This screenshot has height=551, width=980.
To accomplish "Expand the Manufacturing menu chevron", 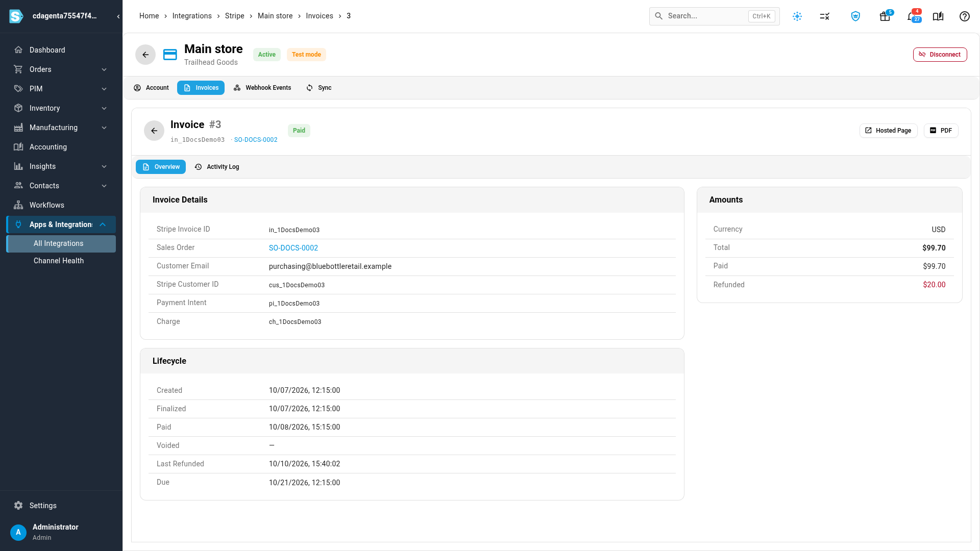I will click(104, 128).
